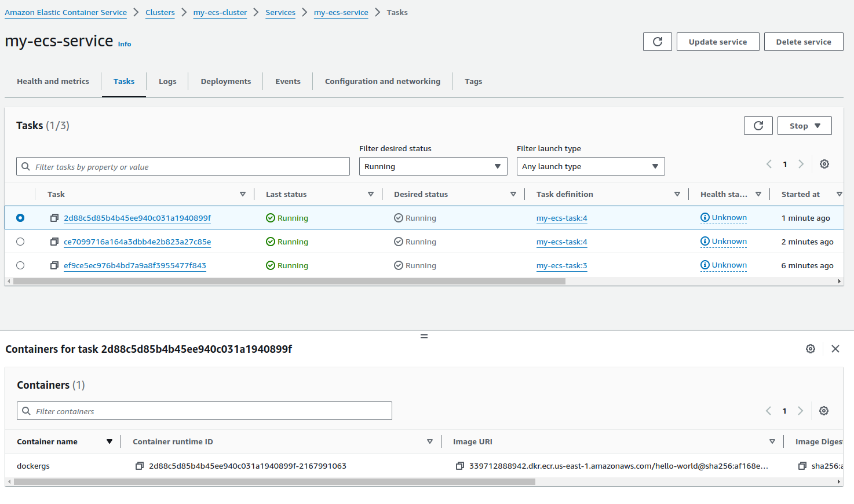Show Unknown health status for task ce7099716a
This screenshot has height=504, width=854.
click(724, 242)
